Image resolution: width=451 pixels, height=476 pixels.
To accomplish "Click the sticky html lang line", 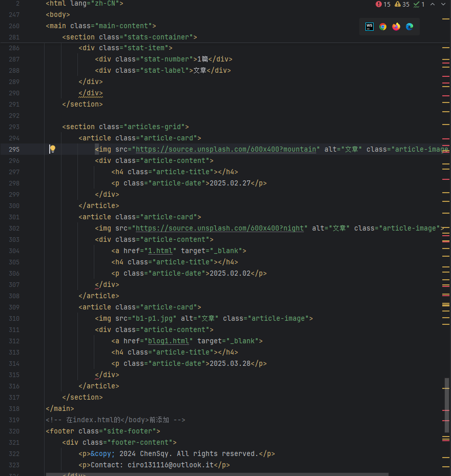I will pos(84,3).
